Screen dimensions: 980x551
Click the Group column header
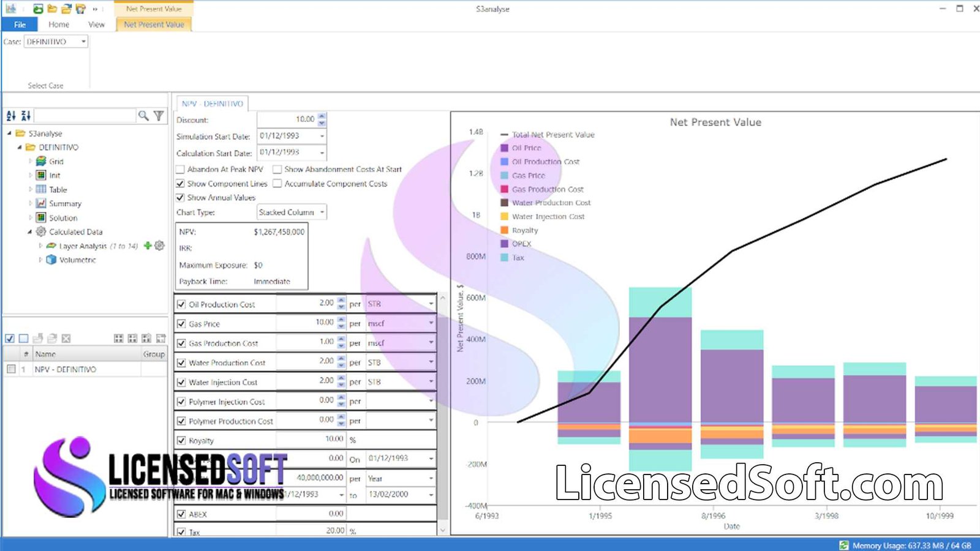coord(154,354)
